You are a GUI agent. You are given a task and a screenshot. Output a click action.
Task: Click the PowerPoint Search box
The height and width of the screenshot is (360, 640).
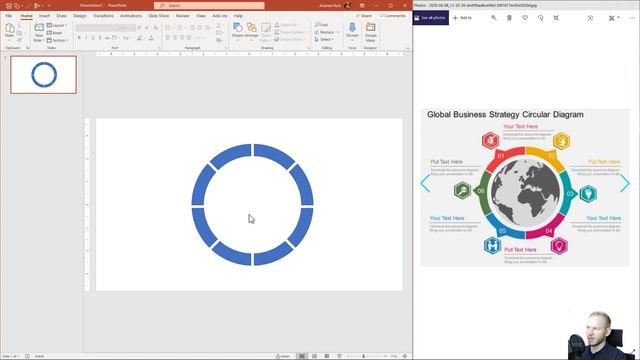[209, 6]
